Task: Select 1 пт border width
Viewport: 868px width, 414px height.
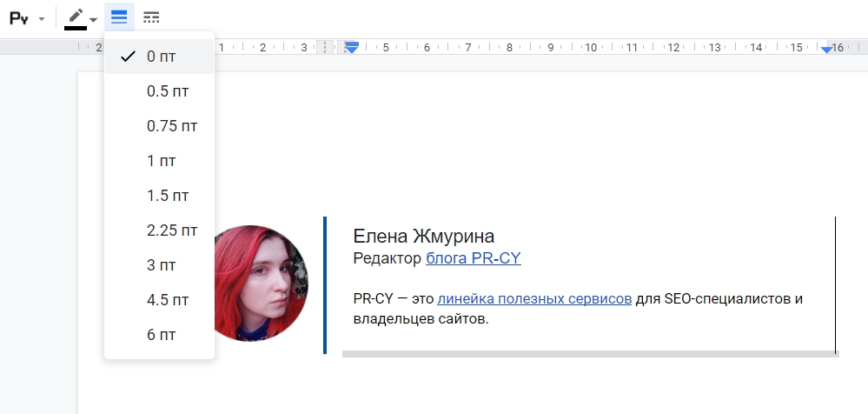Action: pyautogui.click(x=159, y=161)
